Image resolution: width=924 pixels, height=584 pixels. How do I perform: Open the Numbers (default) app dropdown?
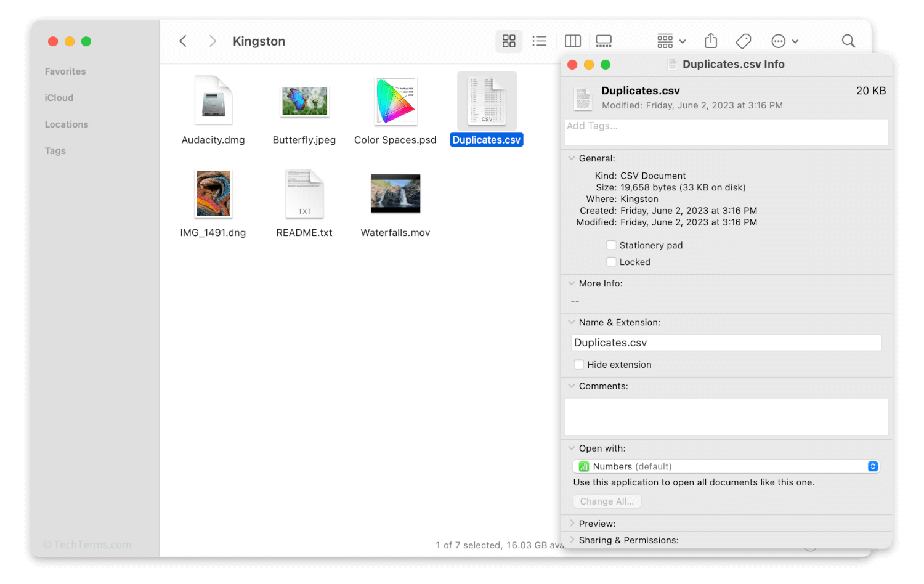(726, 466)
